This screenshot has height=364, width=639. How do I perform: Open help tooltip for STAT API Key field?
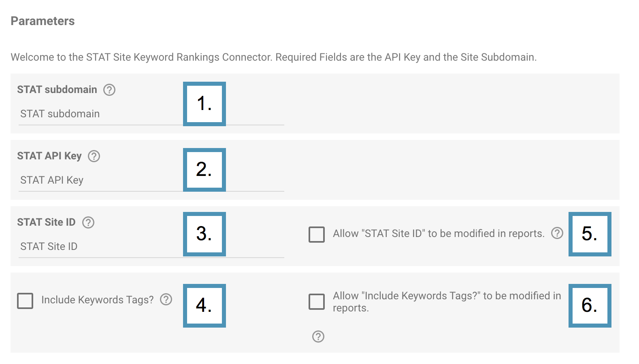94,156
